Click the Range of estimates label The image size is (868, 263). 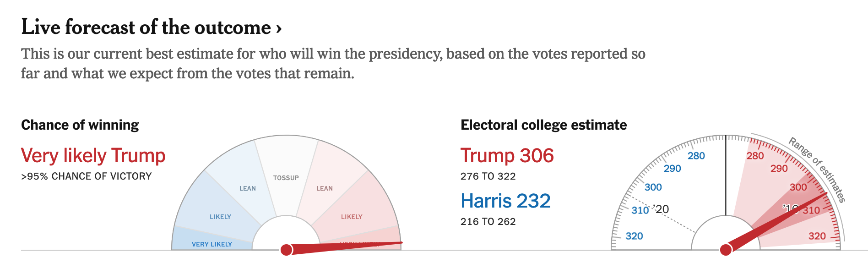click(817, 170)
